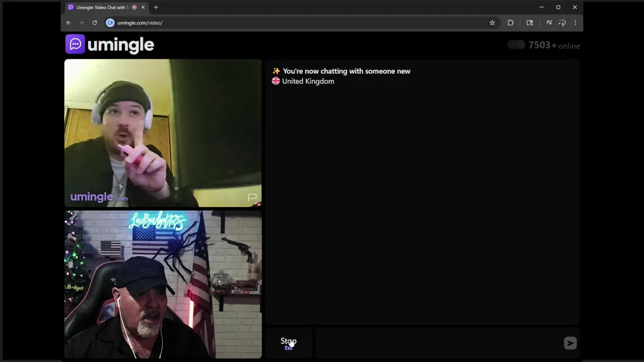Screen dimensions: 644x362
Task: Click your own webcam video
Action: pos(163,285)
